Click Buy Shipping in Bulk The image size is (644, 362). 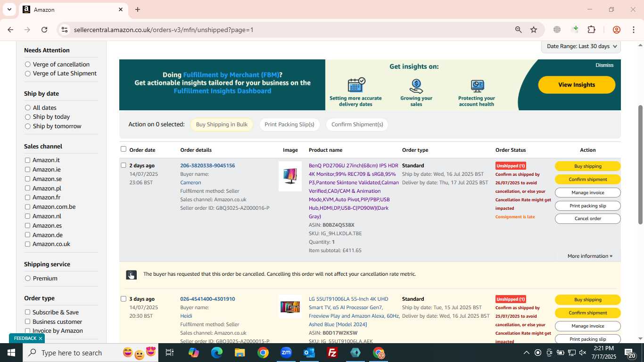pyautogui.click(x=222, y=124)
